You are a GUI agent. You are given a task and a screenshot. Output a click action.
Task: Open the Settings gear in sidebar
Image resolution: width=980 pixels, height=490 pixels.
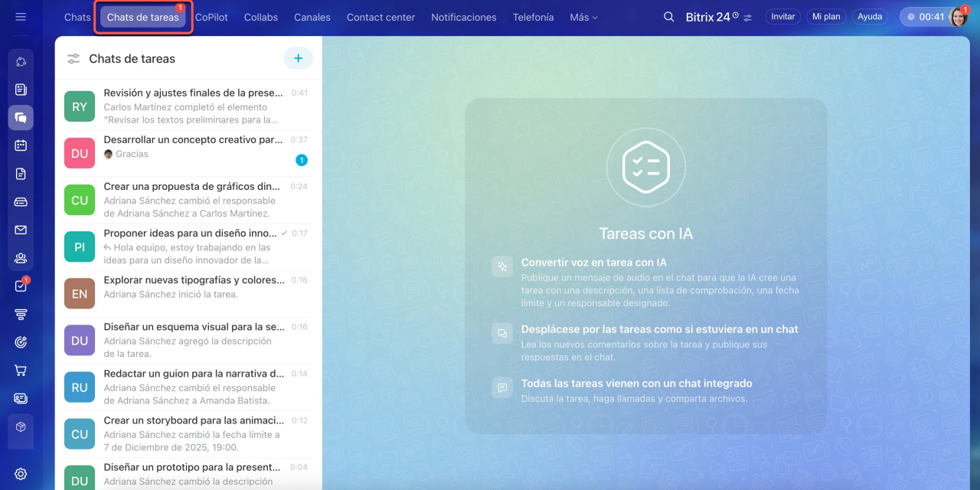coord(21,474)
